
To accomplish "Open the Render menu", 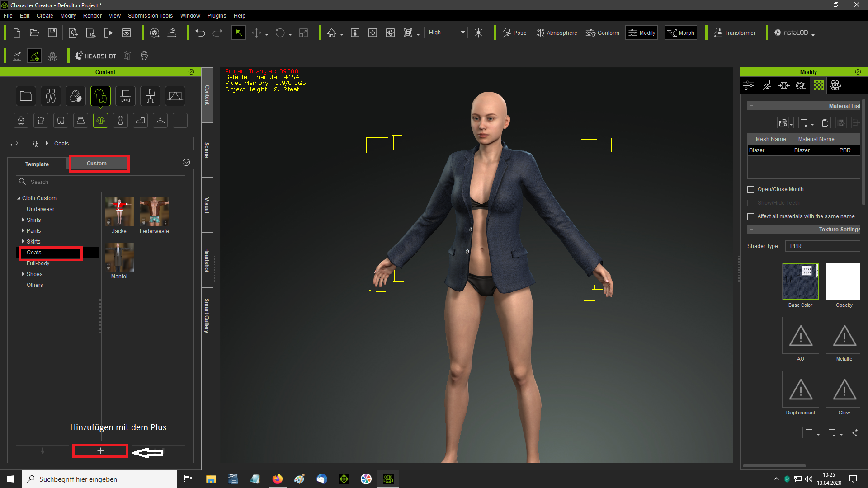I will pos(92,15).
